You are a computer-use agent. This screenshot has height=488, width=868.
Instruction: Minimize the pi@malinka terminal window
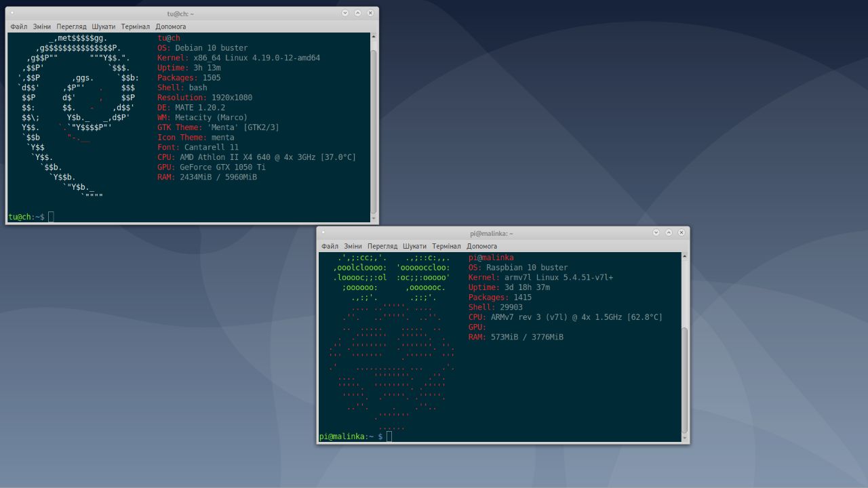(x=656, y=232)
